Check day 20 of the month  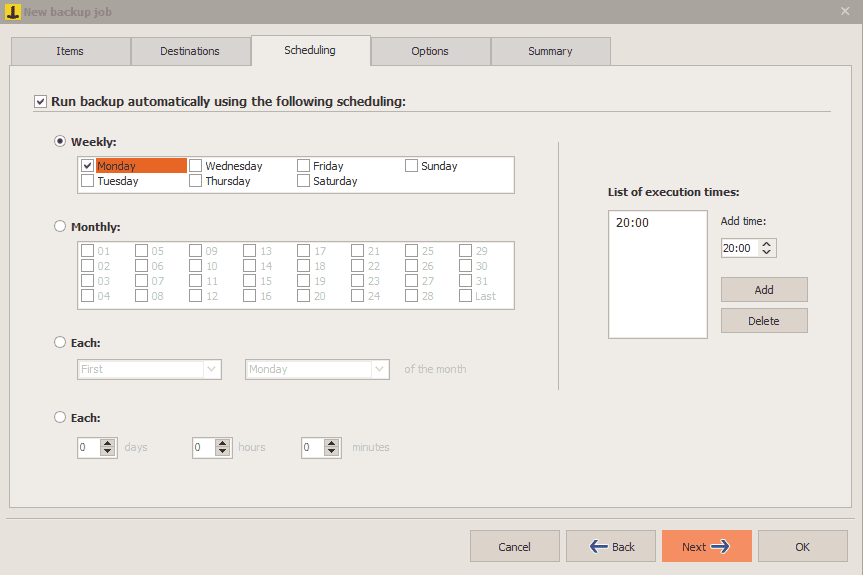pos(303,296)
